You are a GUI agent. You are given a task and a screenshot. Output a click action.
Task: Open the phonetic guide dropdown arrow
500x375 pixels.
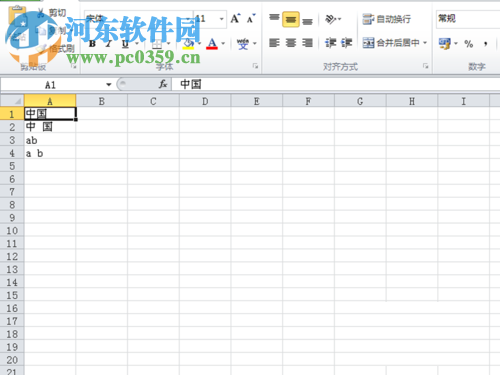click(x=255, y=44)
